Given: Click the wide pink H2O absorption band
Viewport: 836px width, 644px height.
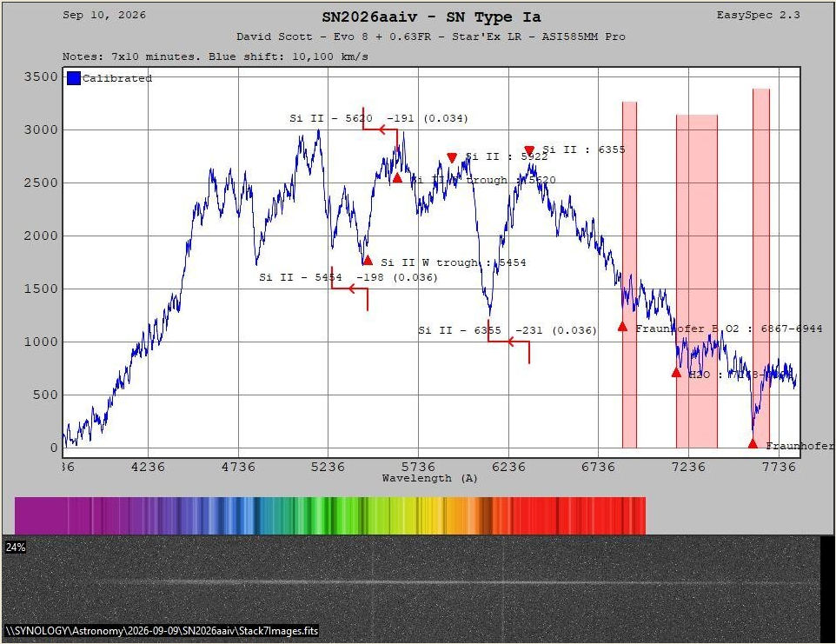Looking at the screenshot, I should pyautogui.click(x=697, y=281).
